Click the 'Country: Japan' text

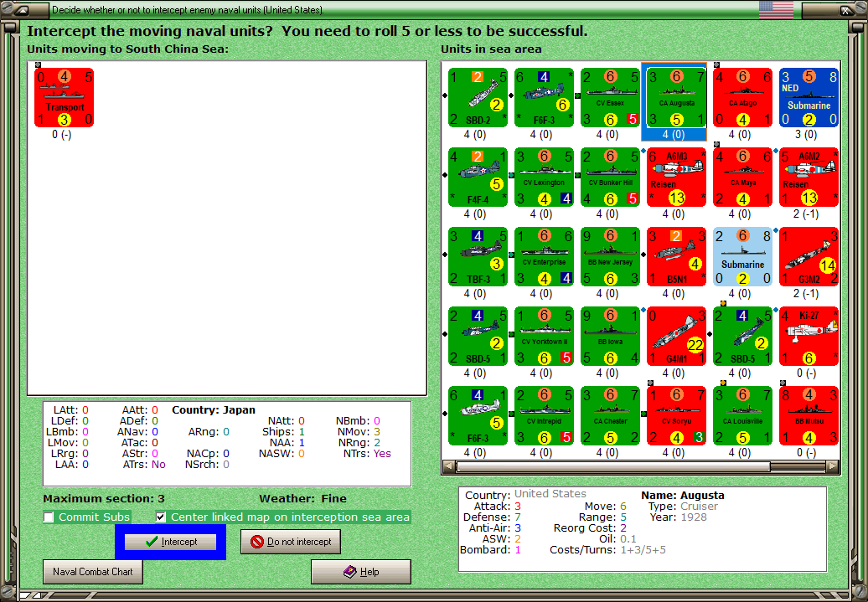214,410
